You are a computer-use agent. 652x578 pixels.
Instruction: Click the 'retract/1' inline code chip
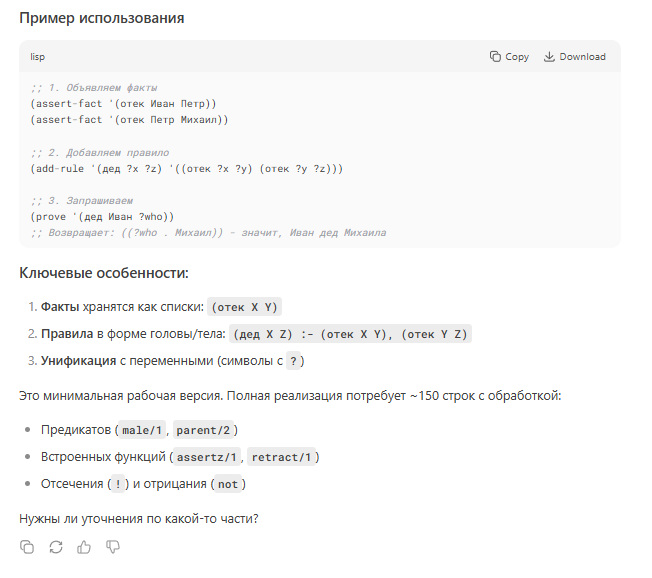(x=283, y=457)
